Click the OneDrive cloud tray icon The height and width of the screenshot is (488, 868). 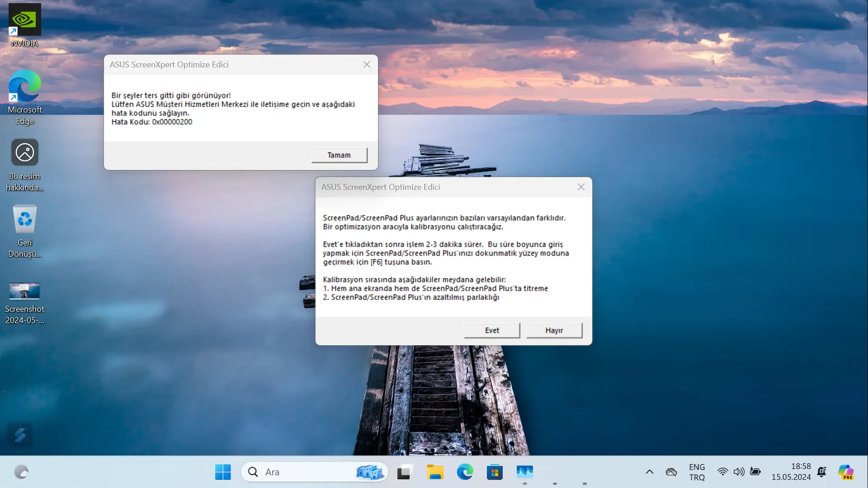671,472
